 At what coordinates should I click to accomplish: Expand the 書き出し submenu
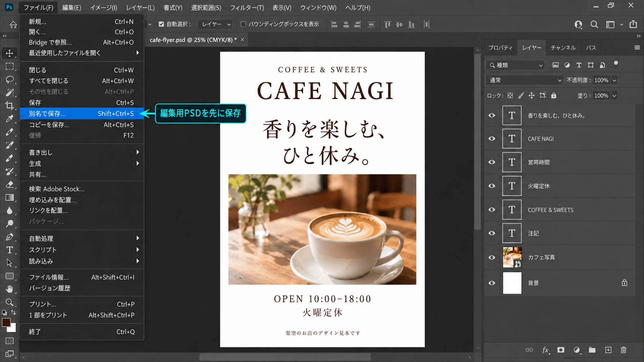tap(82, 152)
